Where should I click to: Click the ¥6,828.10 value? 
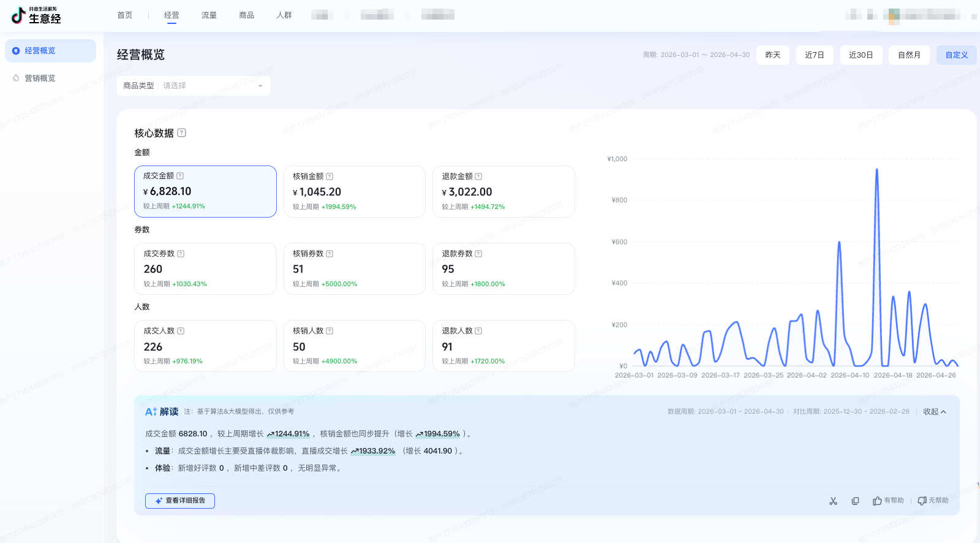(x=167, y=191)
